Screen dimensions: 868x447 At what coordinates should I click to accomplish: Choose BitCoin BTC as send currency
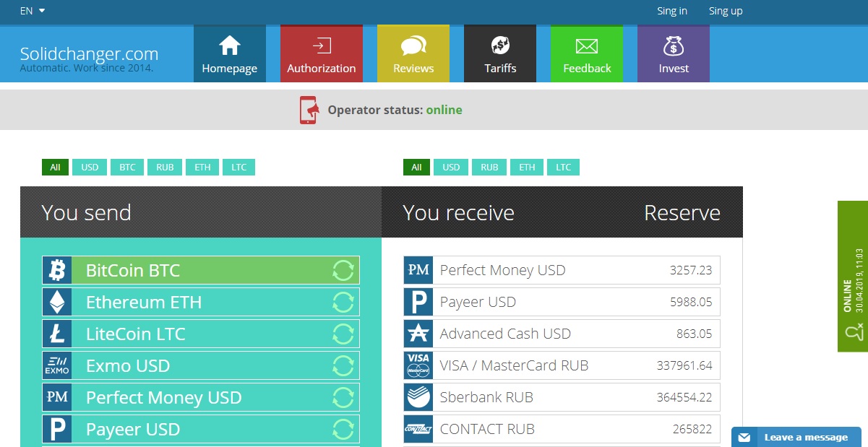(201, 270)
